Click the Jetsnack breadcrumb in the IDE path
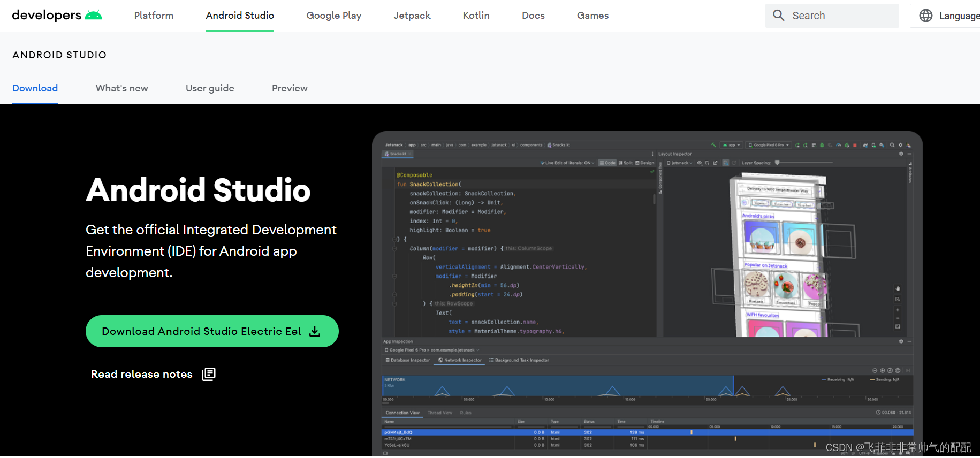 point(394,145)
